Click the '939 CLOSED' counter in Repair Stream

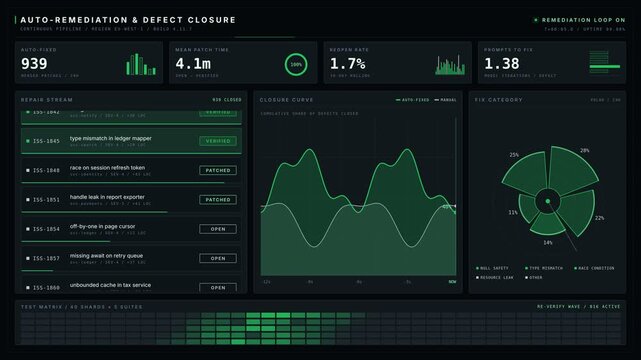(227, 100)
